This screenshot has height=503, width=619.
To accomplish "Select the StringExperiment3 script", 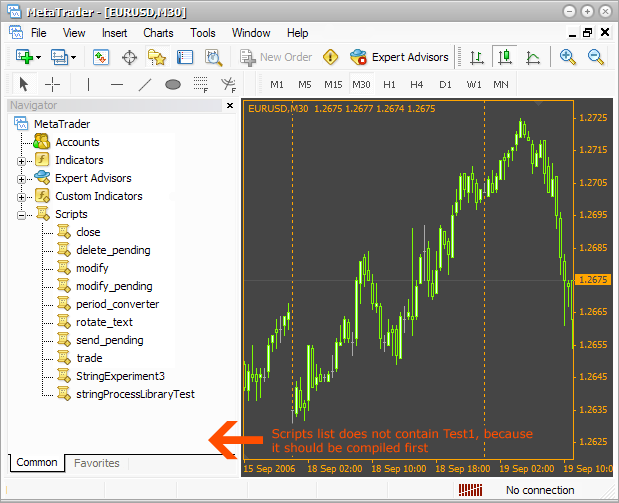I will point(120,376).
